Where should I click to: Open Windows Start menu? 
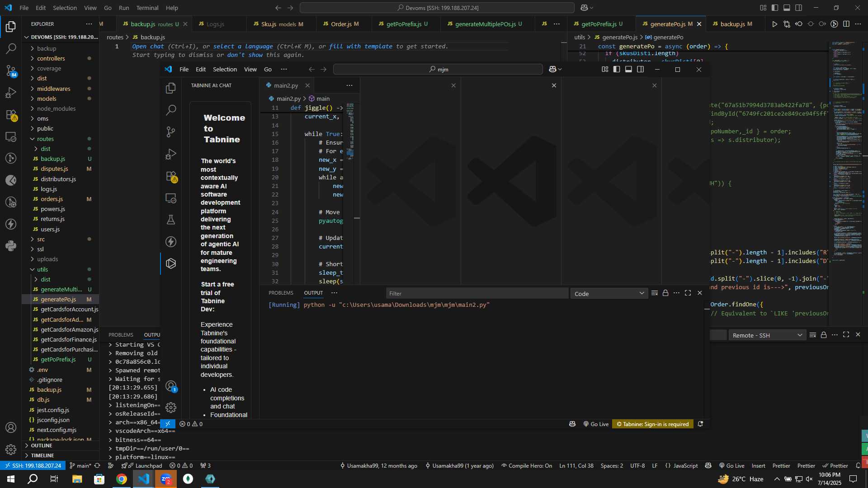pyautogui.click(x=11, y=479)
